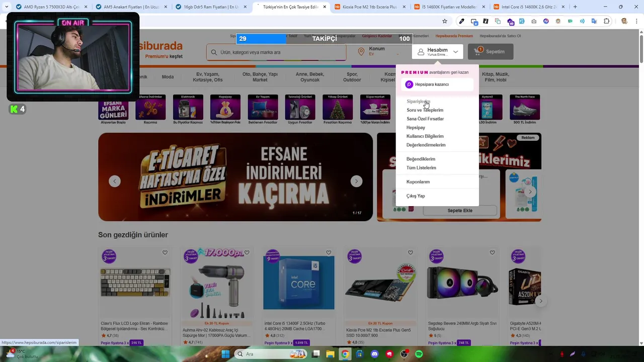Select Soru ve Taleplerim menu item

(425, 110)
